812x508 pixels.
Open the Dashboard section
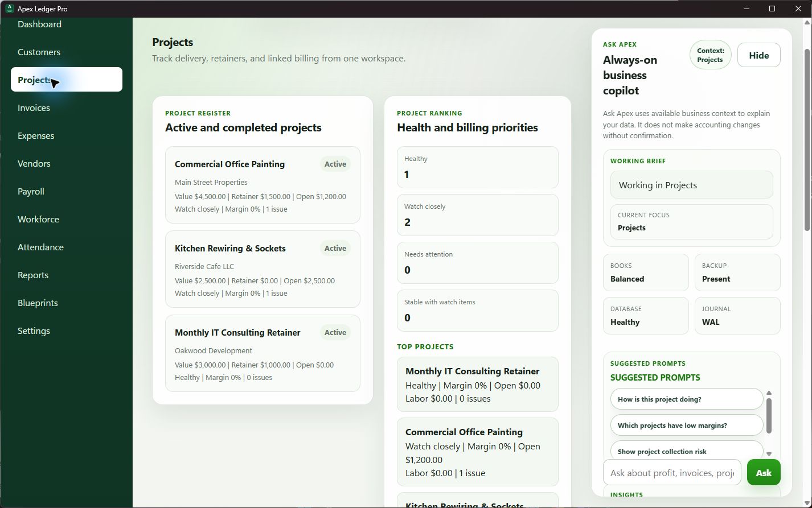(x=39, y=24)
